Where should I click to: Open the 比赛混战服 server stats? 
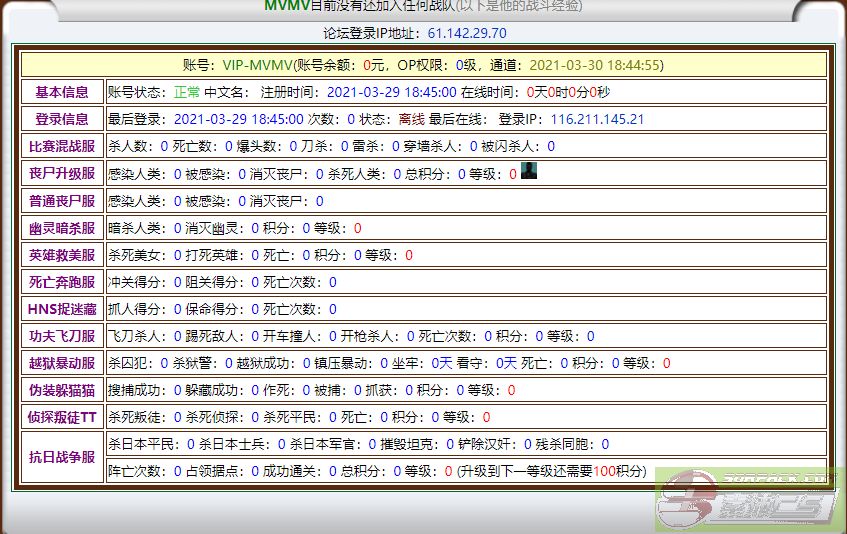tap(62, 146)
